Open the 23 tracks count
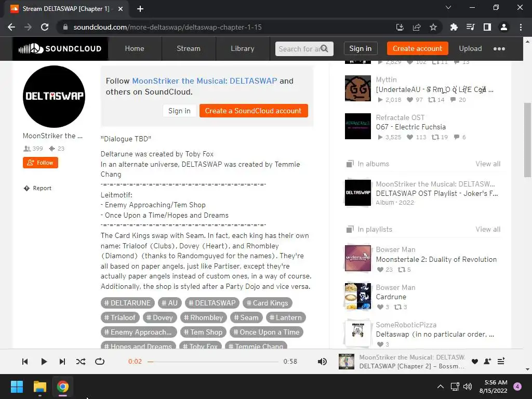 [57, 149]
